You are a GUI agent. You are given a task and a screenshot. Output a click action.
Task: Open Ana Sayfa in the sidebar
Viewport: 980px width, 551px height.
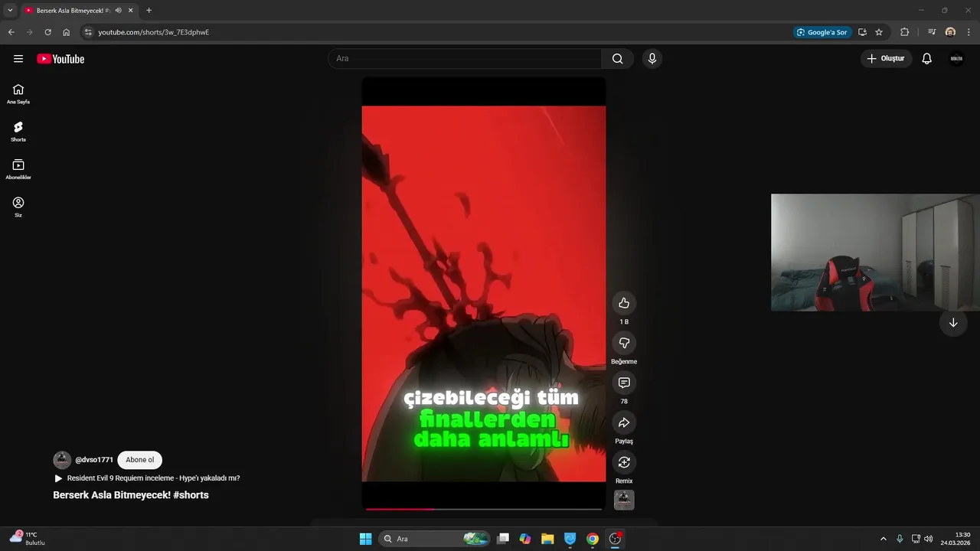click(x=18, y=94)
